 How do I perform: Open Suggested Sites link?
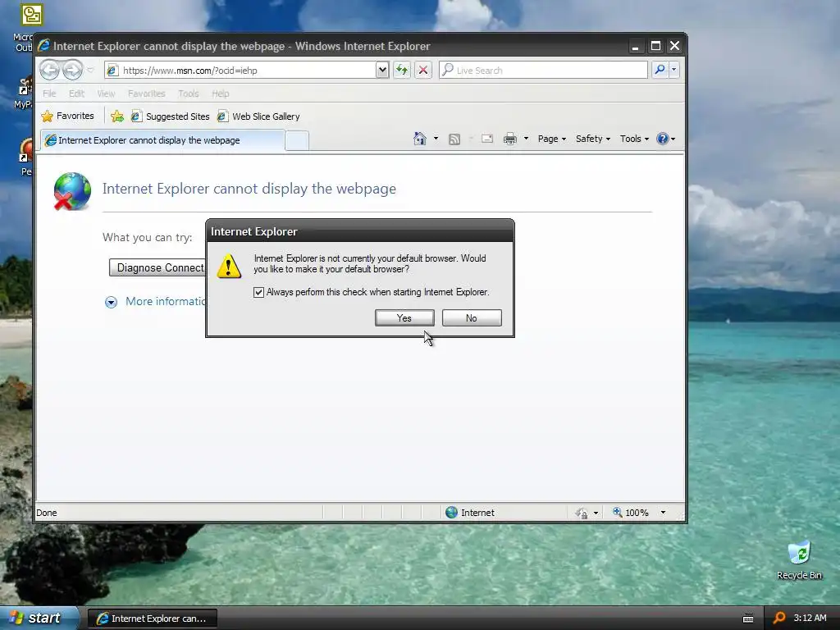[171, 116]
